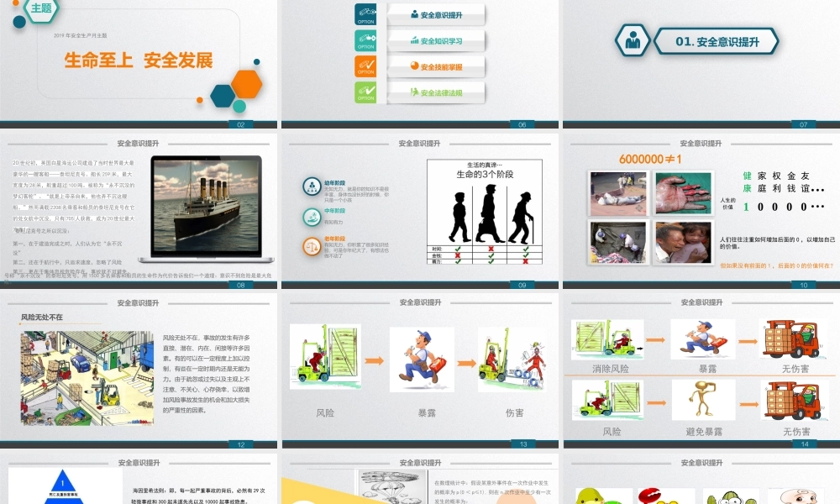Click the 01. 安全意识提升 section banner
Image resolution: width=840 pixels, height=504 pixels.
717,41
